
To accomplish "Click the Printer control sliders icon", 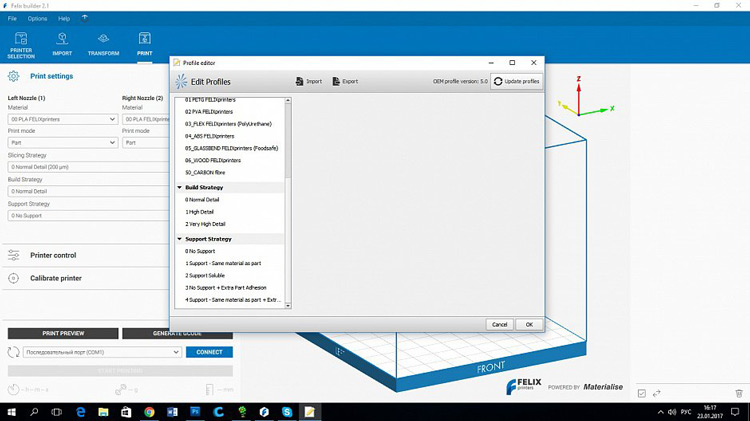I will (13, 255).
